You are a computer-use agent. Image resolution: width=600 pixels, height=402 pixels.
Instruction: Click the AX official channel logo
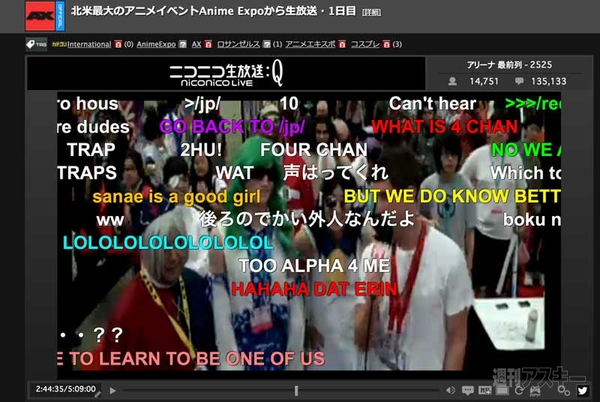coord(45,16)
